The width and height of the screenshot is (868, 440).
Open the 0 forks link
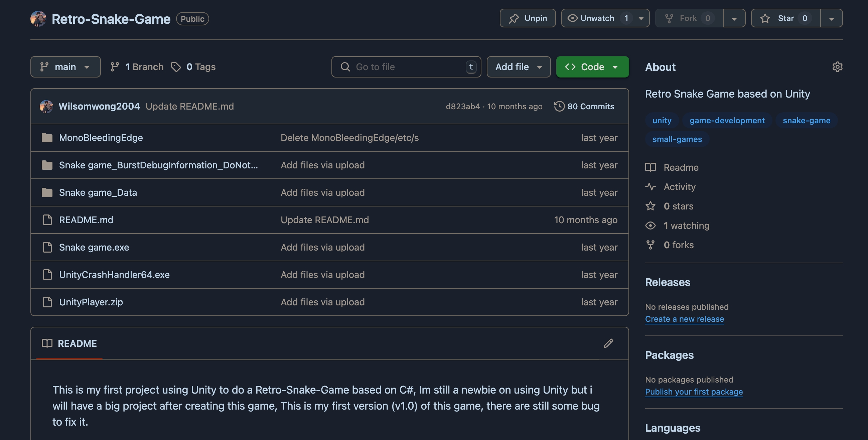click(669, 245)
